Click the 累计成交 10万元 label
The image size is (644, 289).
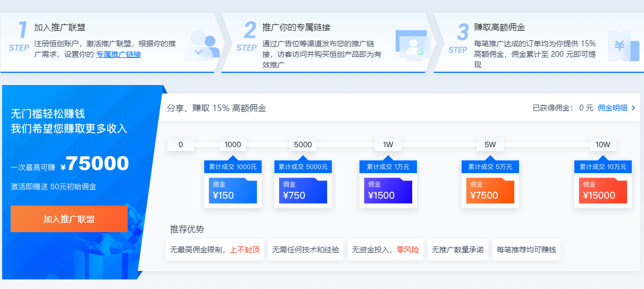[603, 167]
